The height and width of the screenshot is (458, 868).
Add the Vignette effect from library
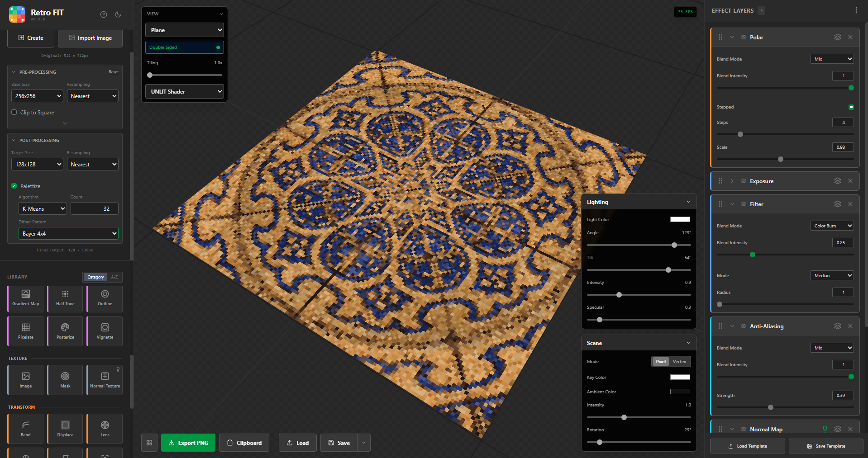point(105,331)
